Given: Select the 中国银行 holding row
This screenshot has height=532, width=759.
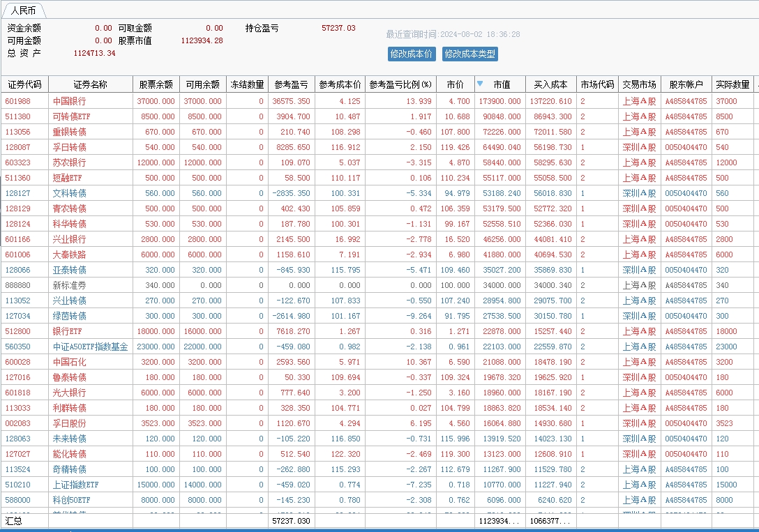Looking at the screenshot, I should (70, 101).
